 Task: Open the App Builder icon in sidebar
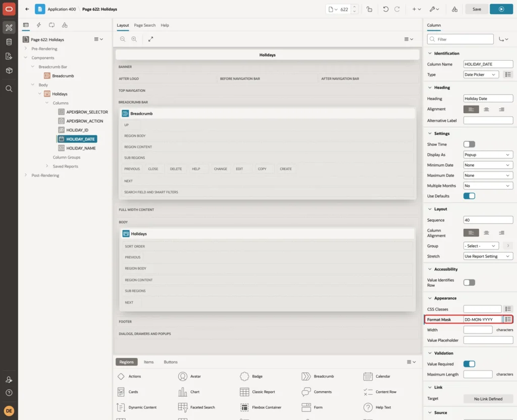tap(9, 28)
